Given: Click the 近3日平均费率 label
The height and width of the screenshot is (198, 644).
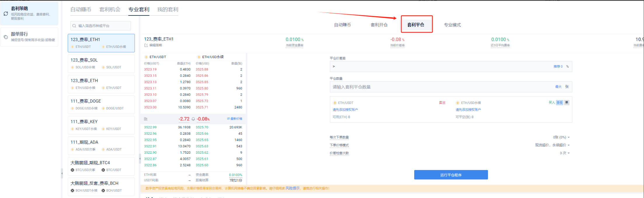Looking at the screenshot, I should [500, 45].
